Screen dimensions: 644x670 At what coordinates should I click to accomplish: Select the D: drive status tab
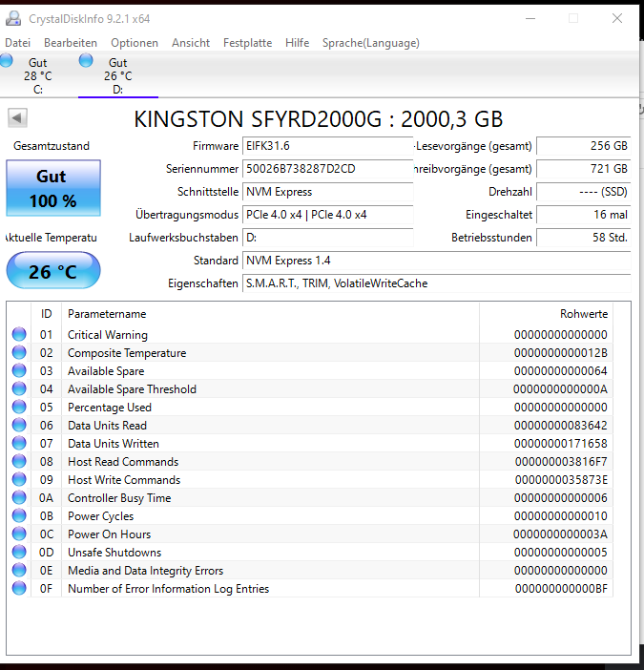tap(118, 75)
